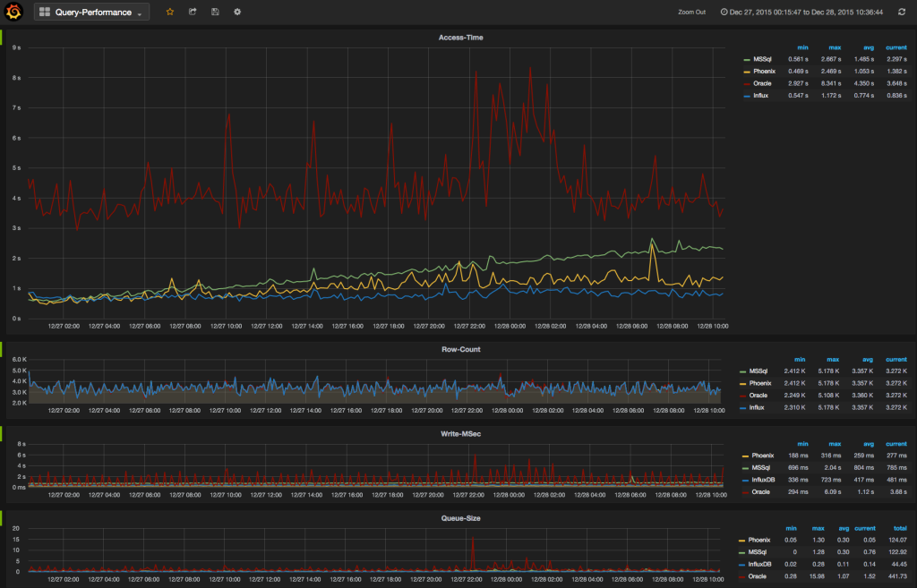
Task: Click the Zoom Out button
Action: click(x=692, y=12)
